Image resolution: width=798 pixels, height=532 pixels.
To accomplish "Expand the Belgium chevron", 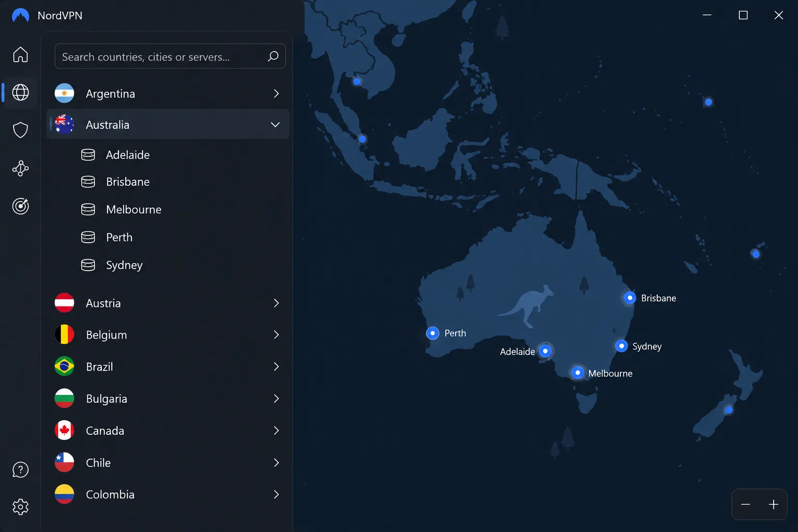I will [x=276, y=335].
